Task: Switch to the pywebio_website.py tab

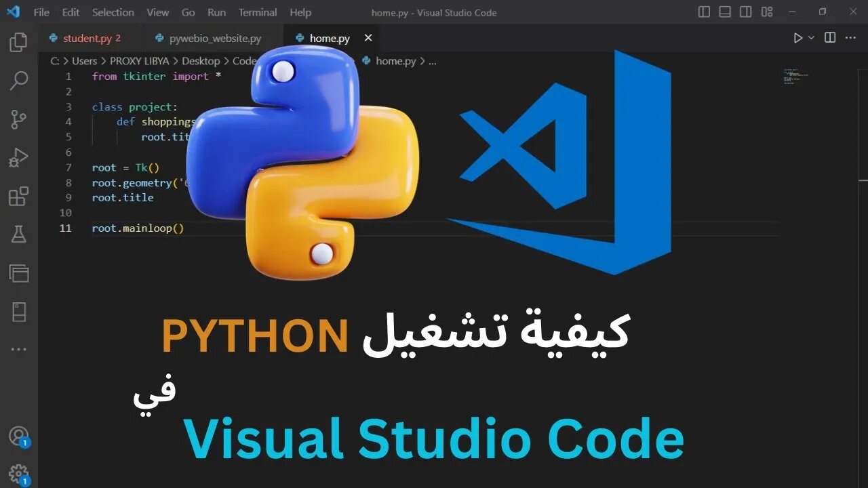Action: [214, 38]
